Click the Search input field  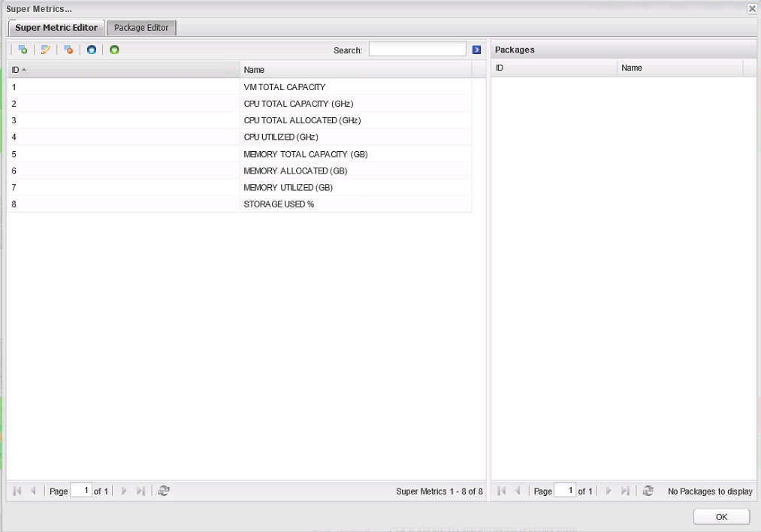click(x=417, y=50)
